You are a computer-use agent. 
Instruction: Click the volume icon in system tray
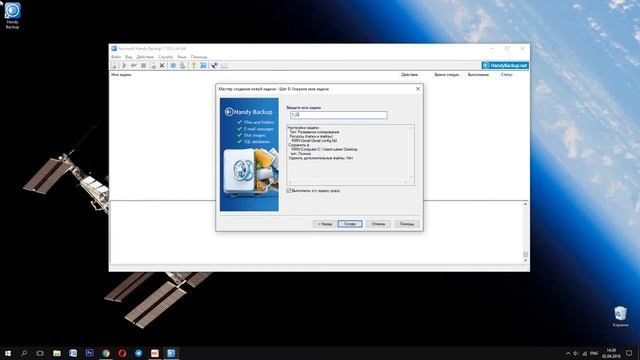click(x=576, y=353)
